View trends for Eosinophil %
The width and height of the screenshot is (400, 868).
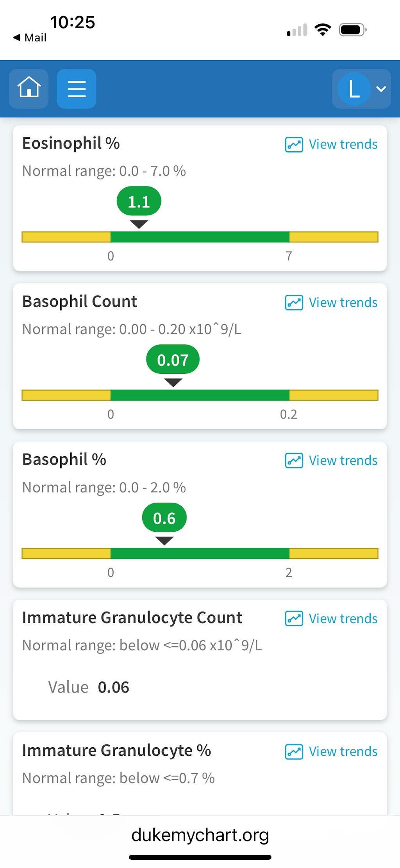pos(343,144)
